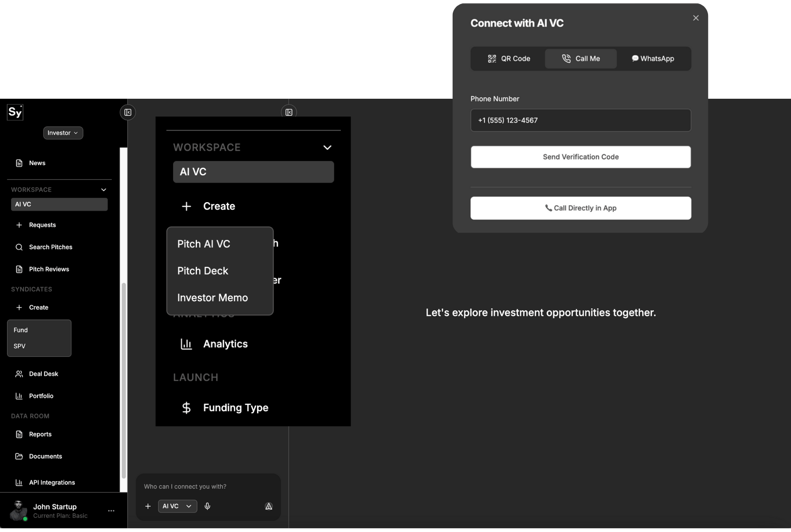Click the Deal Desk people icon
791x532 pixels.
[x=19, y=374]
